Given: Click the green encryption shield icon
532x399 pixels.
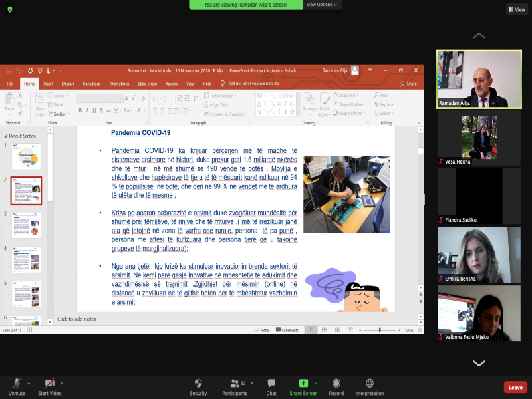Looking at the screenshot, I should pos(9,9).
